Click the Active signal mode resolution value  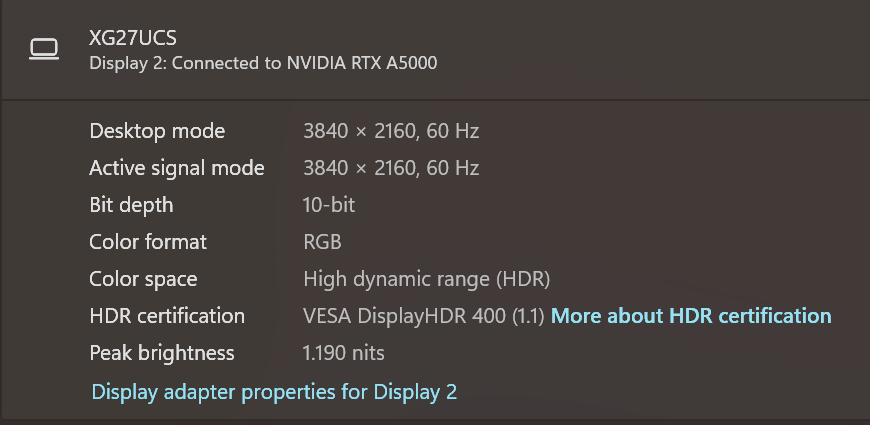(x=391, y=168)
